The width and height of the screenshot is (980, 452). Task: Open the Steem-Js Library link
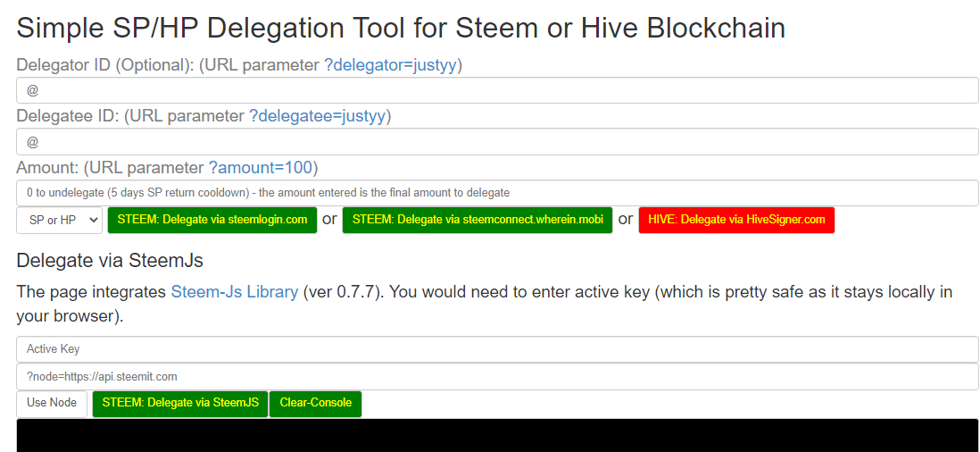[x=235, y=292]
